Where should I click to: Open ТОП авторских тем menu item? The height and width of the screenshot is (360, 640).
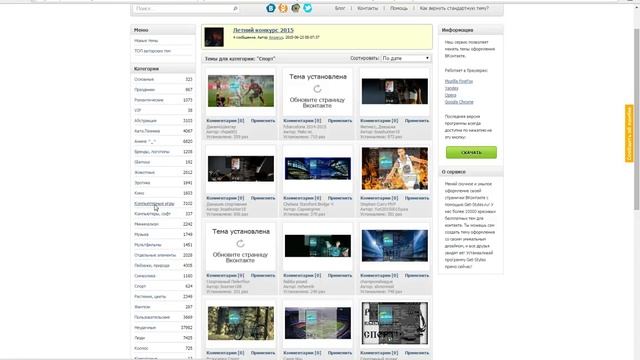click(x=152, y=51)
